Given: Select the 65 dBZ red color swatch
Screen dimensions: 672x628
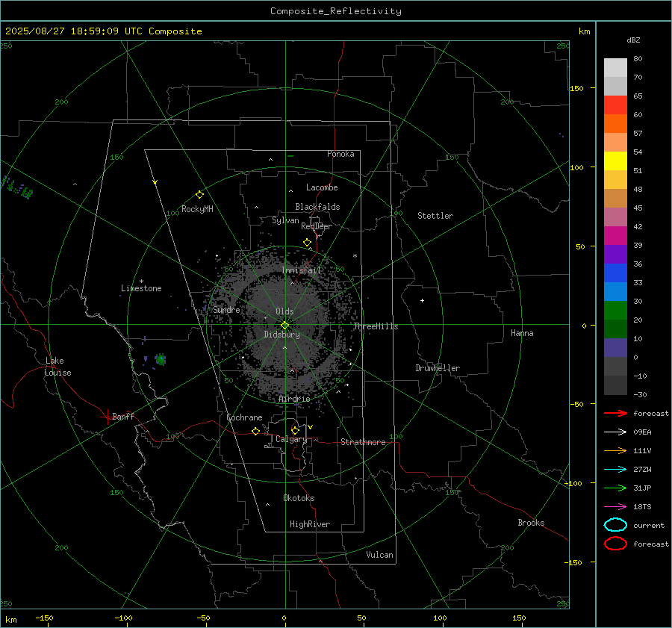Looking at the screenshot, I should [615, 105].
